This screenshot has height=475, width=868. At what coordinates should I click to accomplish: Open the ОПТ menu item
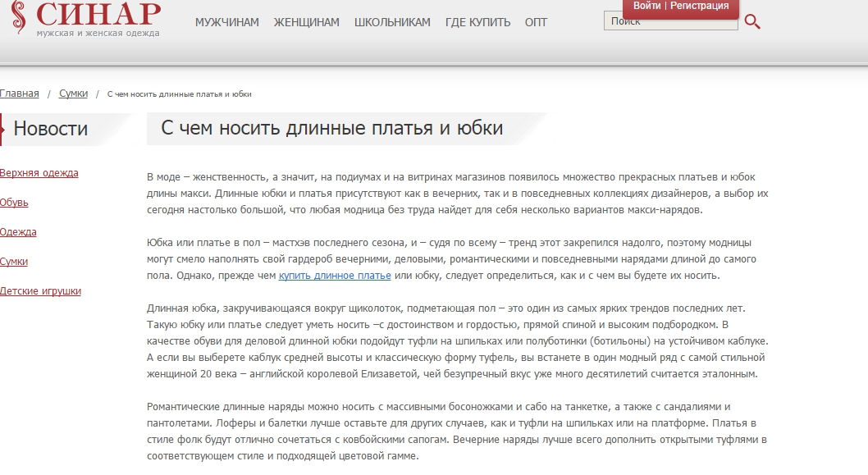coord(536,22)
